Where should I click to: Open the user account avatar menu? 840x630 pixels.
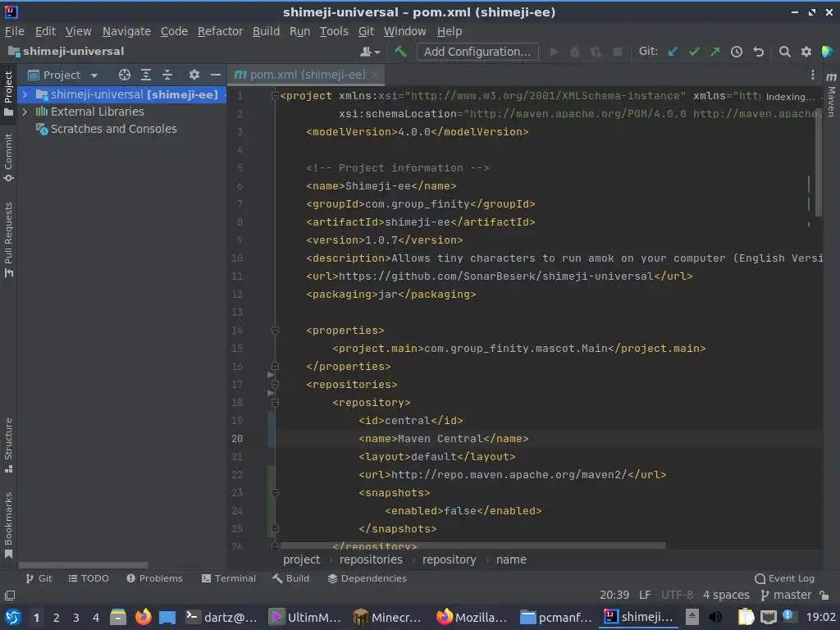(x=370, y=52)
